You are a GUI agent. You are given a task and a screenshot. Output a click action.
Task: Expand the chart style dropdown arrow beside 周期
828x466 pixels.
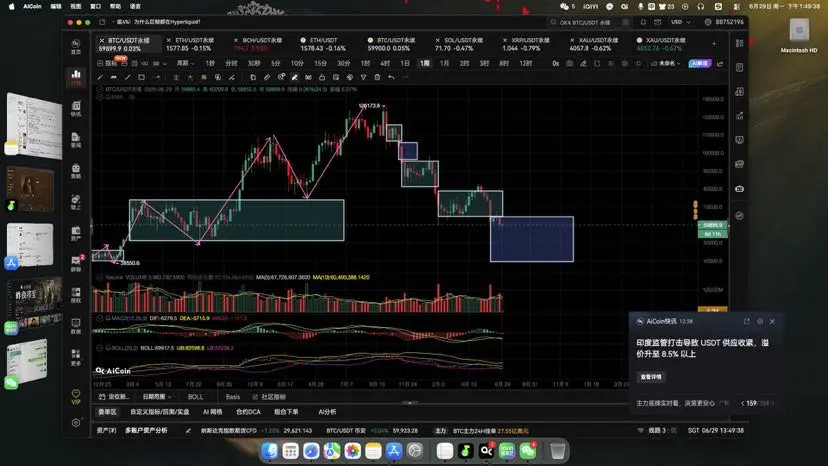[x=165, y=63]
